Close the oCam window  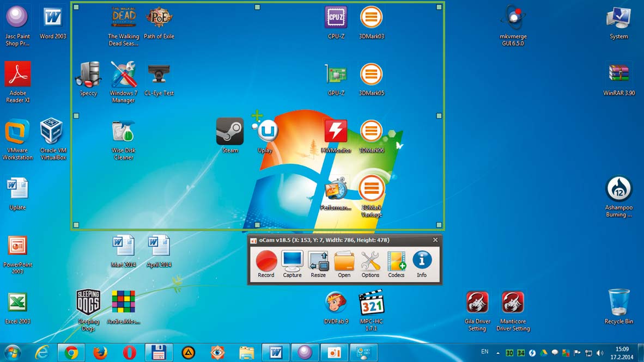coord(435,240)
